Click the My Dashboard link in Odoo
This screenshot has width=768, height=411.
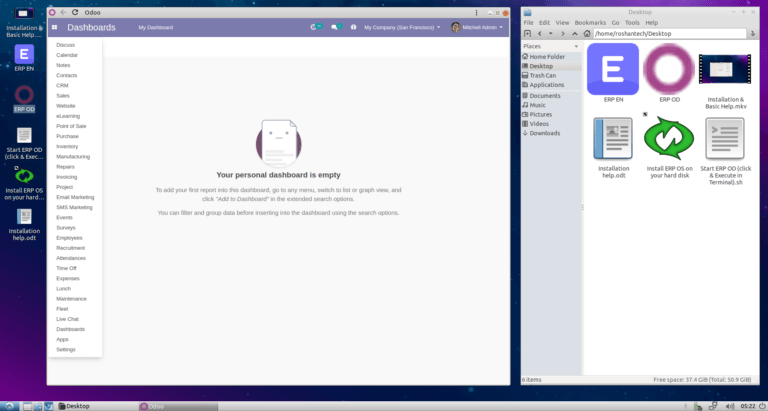click(x=156, y=27)
